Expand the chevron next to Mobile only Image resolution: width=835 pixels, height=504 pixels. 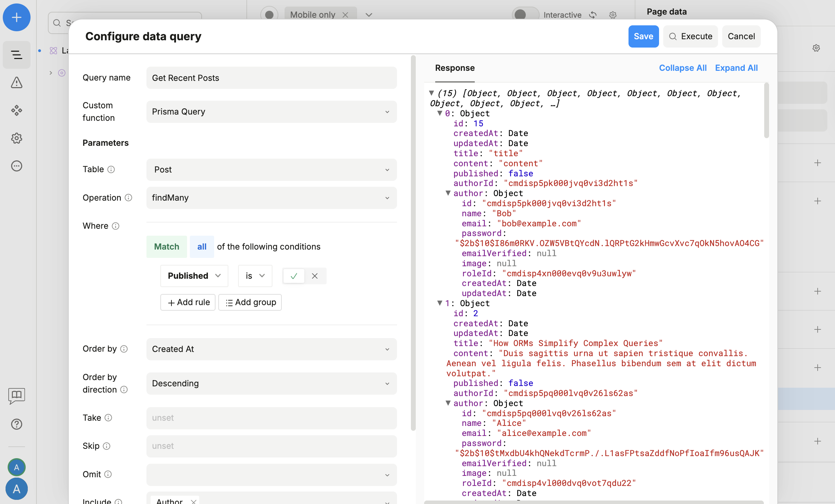coord(369,15)
